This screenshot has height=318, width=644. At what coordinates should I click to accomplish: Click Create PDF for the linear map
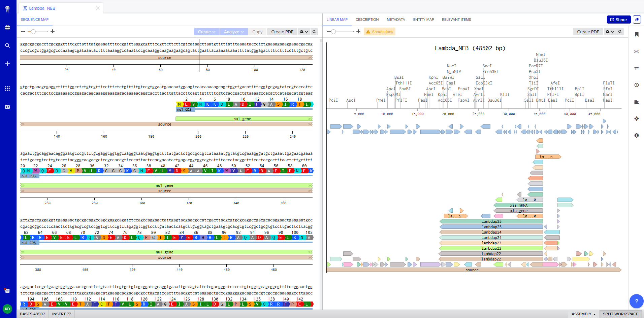tap(588, 31)
